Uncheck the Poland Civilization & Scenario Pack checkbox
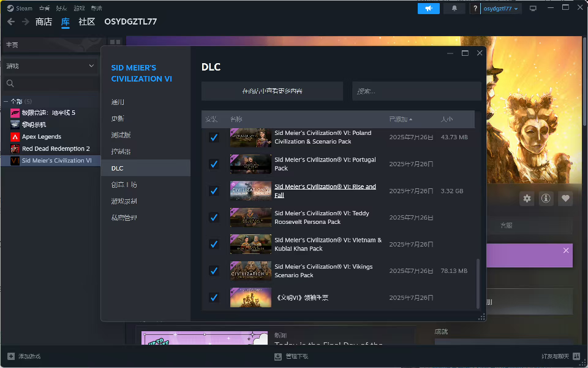This screenshot has height=368, width=588. pos(214,137)
